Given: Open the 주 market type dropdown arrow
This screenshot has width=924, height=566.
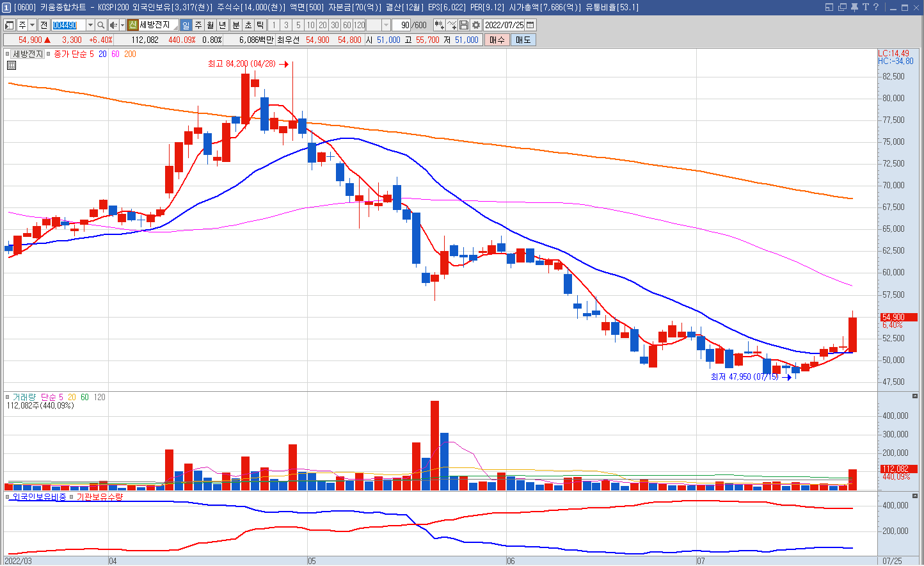Looking at the screenshot, I should point(32,25).
